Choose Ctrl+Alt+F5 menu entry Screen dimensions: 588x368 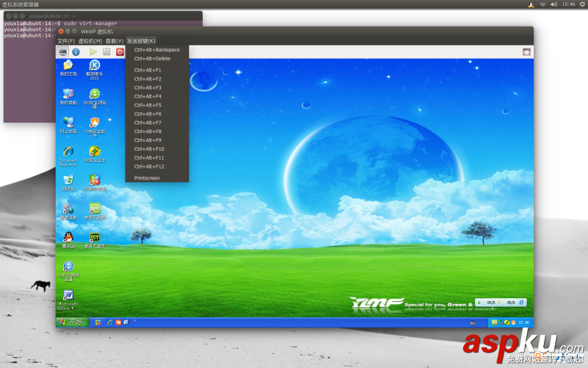point(157,105)
